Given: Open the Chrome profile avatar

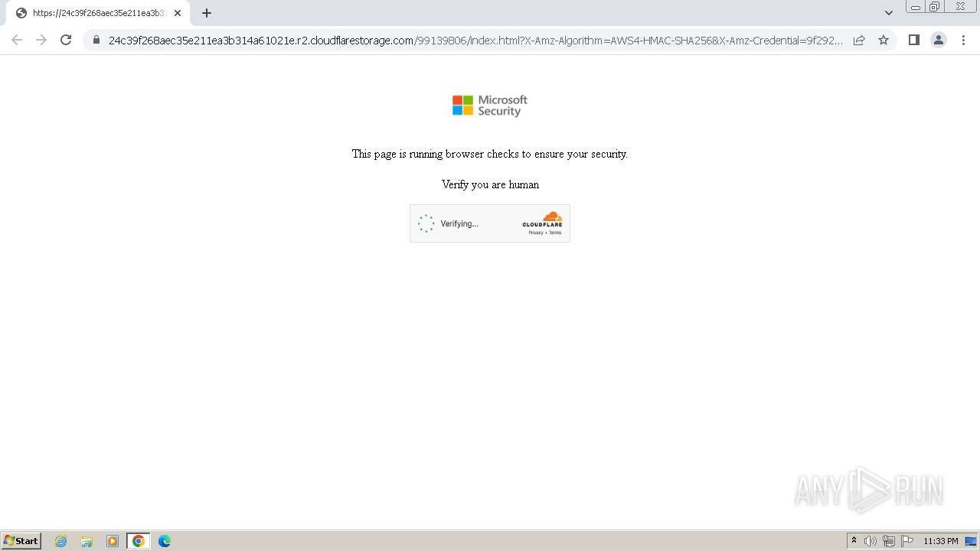Looking at the screenshot, I should tap(939, 40).
